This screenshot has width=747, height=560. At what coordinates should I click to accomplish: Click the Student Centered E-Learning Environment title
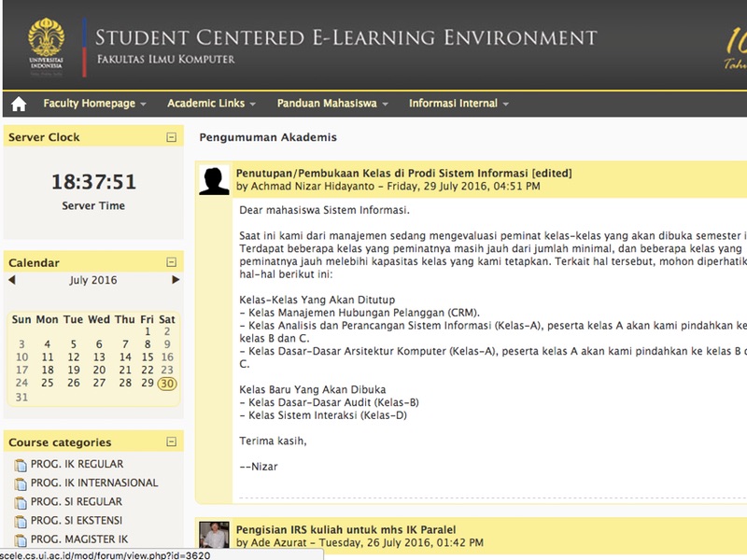345,37
